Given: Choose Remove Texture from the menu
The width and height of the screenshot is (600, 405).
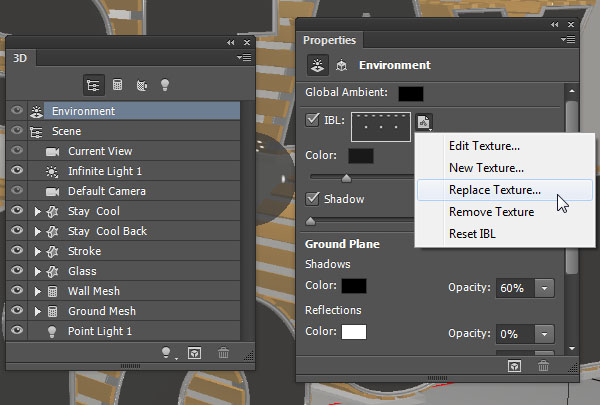Looking at the screenshot, I should click(505, 212).
